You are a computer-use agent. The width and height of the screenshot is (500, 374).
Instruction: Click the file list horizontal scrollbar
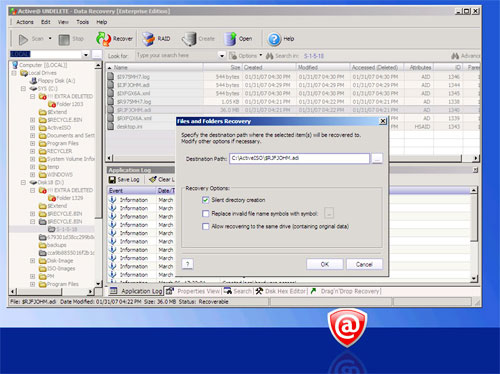coord(293,158)
